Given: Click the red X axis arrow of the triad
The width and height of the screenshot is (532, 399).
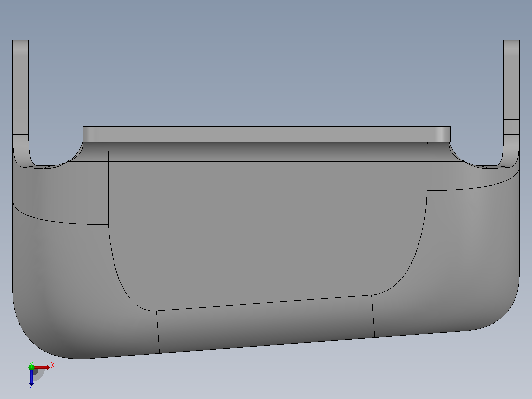Looking at the screenshot, I should click(42, 367).
